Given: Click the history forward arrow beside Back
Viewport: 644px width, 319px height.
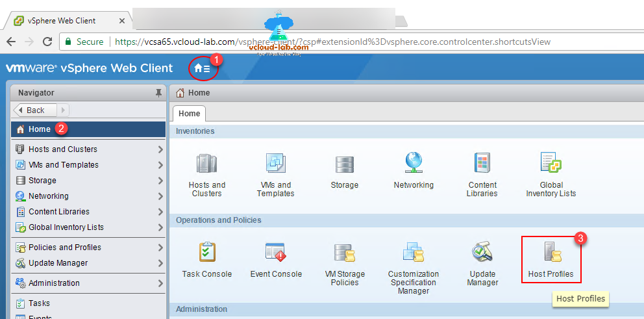Looking at the screenshot, I should tap(63, 110).
